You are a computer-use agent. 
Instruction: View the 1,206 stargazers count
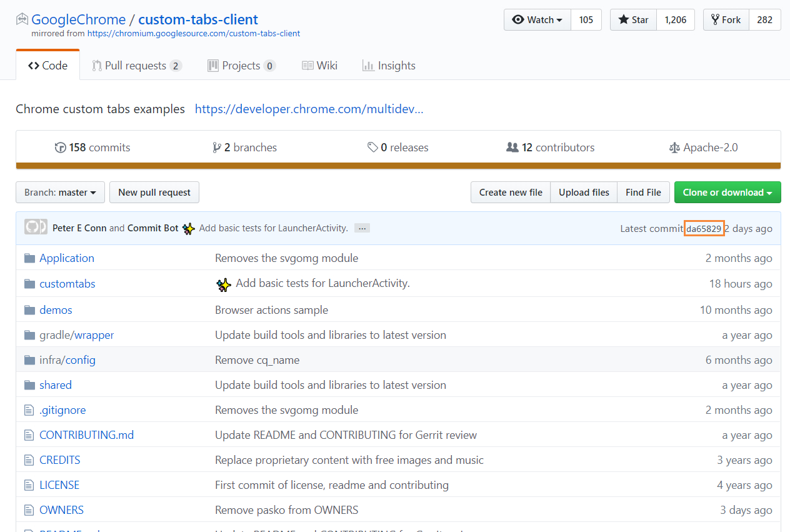point(676,20)
